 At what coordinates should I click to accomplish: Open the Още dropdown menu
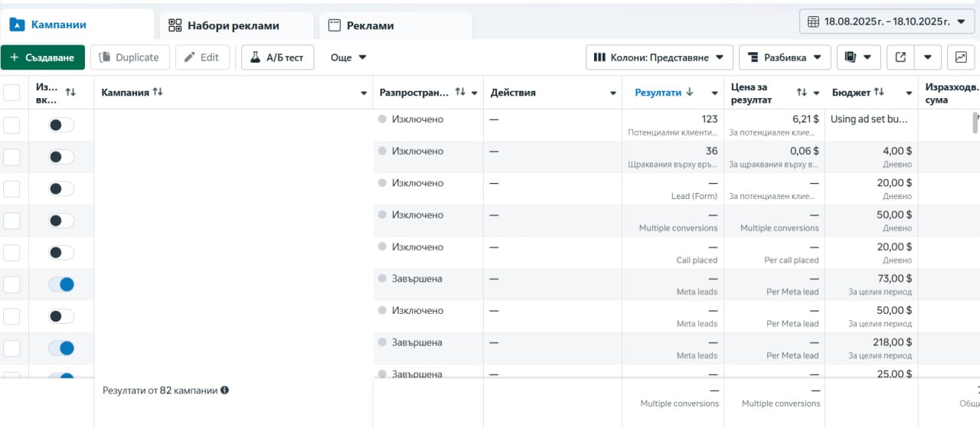tap(348, 57)
